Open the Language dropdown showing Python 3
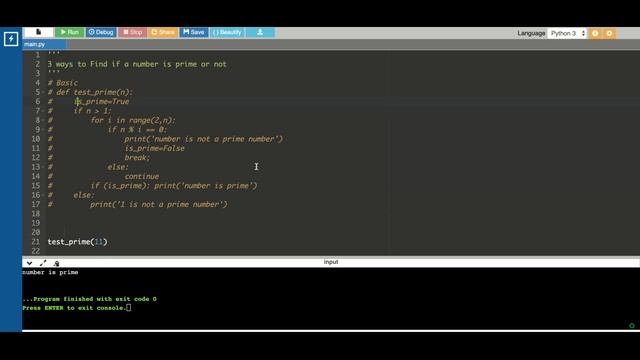This screenshot has width=640, height=360. click(567, 33)
